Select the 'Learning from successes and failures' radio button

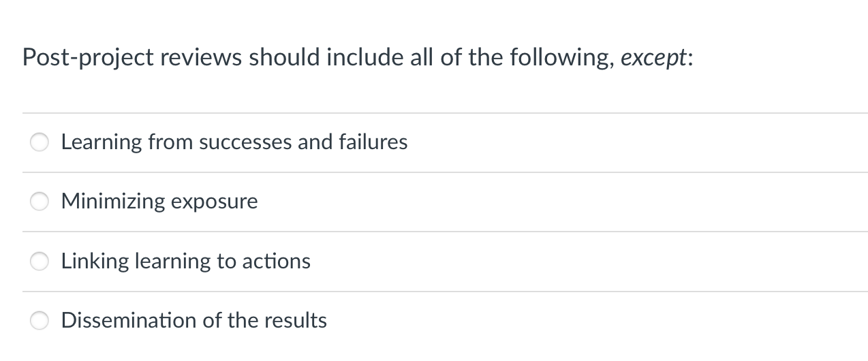(40, 142)
